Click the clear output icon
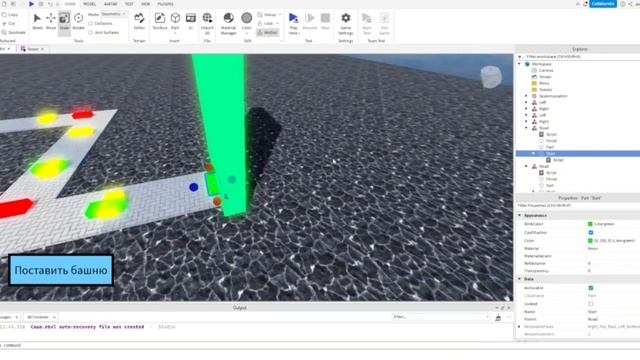This screenshot has width=640, height=360. [498, 317]
